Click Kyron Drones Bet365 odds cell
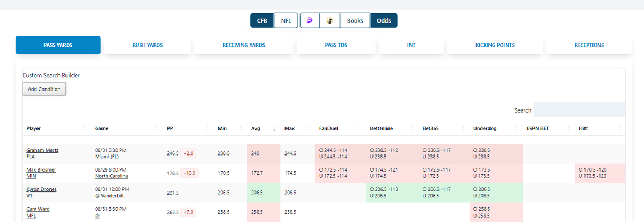 click(x=444, y=193)
